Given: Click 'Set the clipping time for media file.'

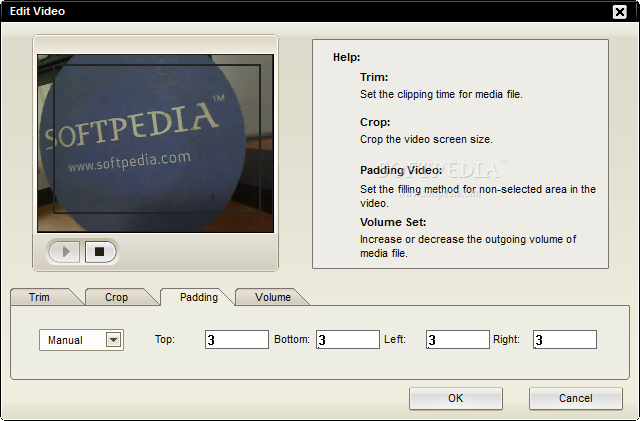Looking at the screenshot, I should pos(441,94).
